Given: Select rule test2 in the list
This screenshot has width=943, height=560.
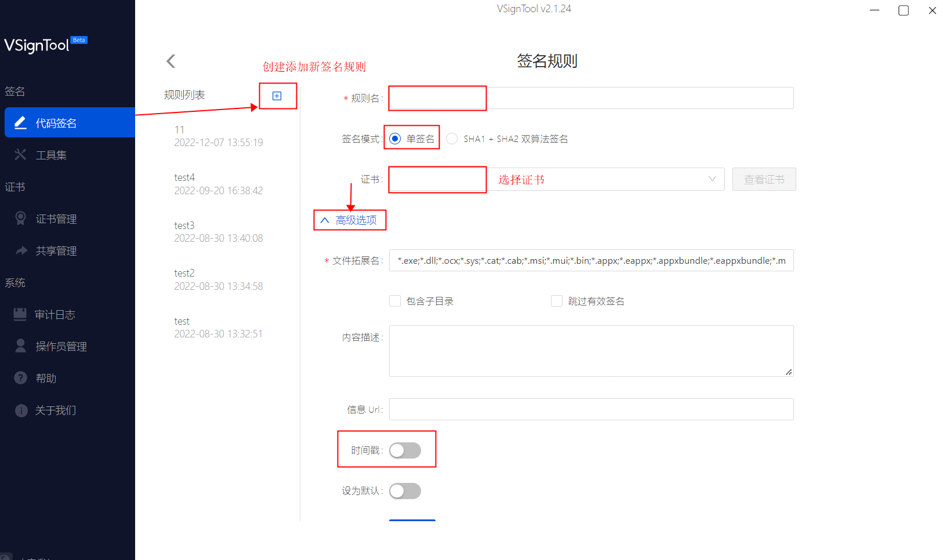Looking at the screenshot, I should pyautogui.click(x=219, y=279).
